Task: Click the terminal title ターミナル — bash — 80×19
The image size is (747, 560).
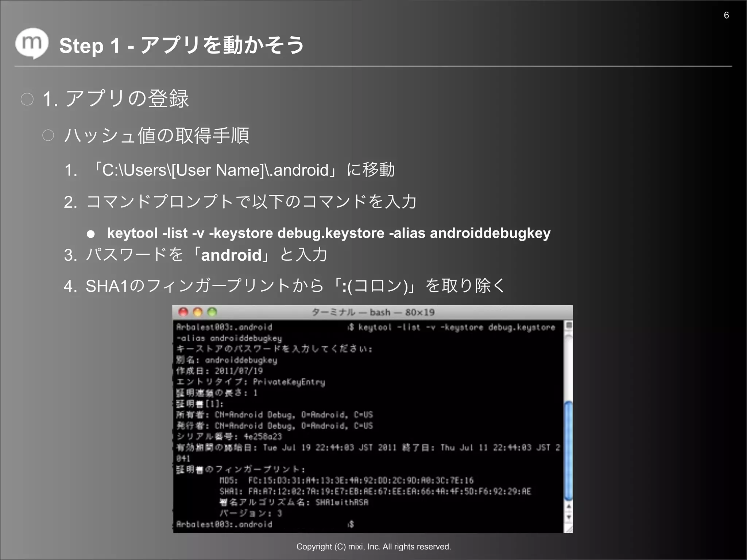Action: 373,312
